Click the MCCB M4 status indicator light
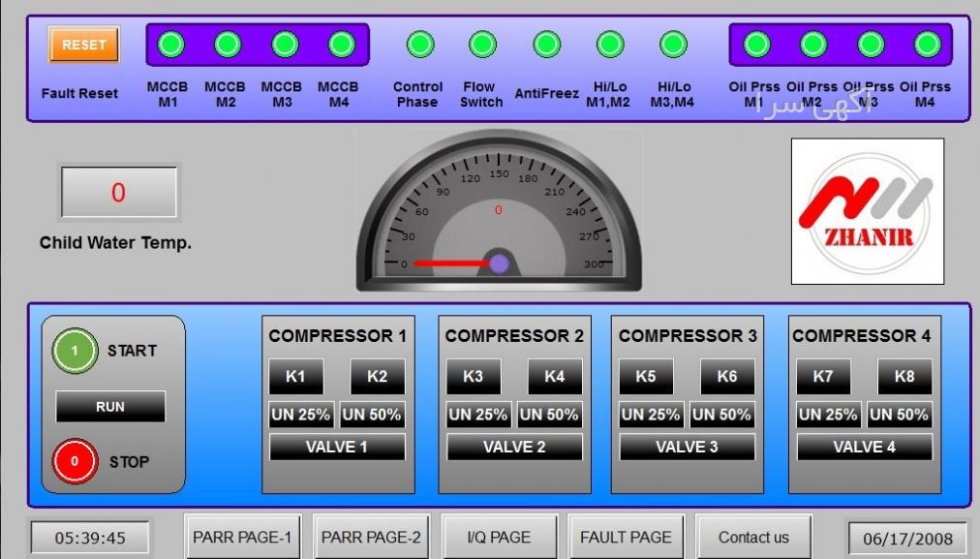980x559 pixels. (342, 45)
